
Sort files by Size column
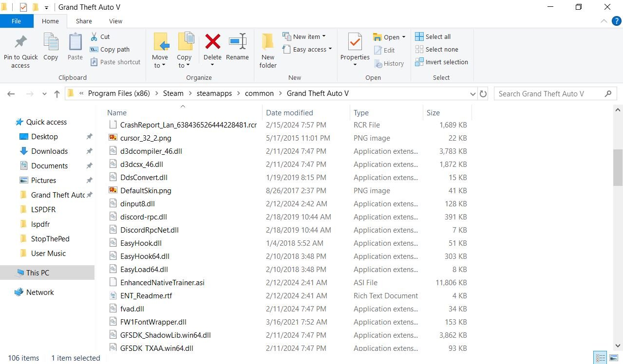433,112
